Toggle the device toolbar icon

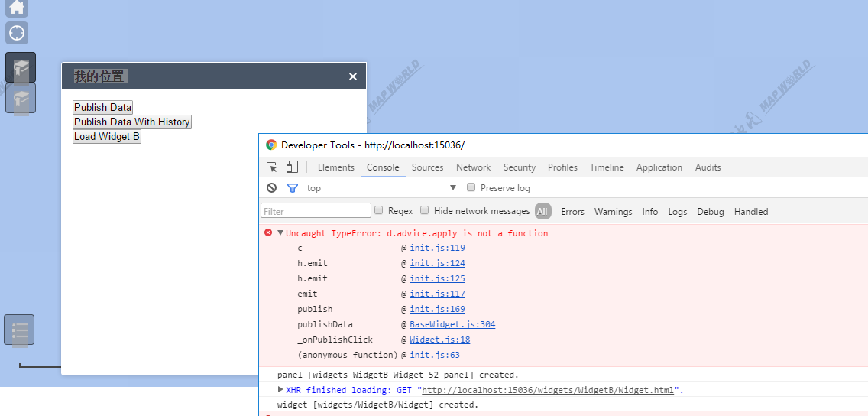click(292, 167)
